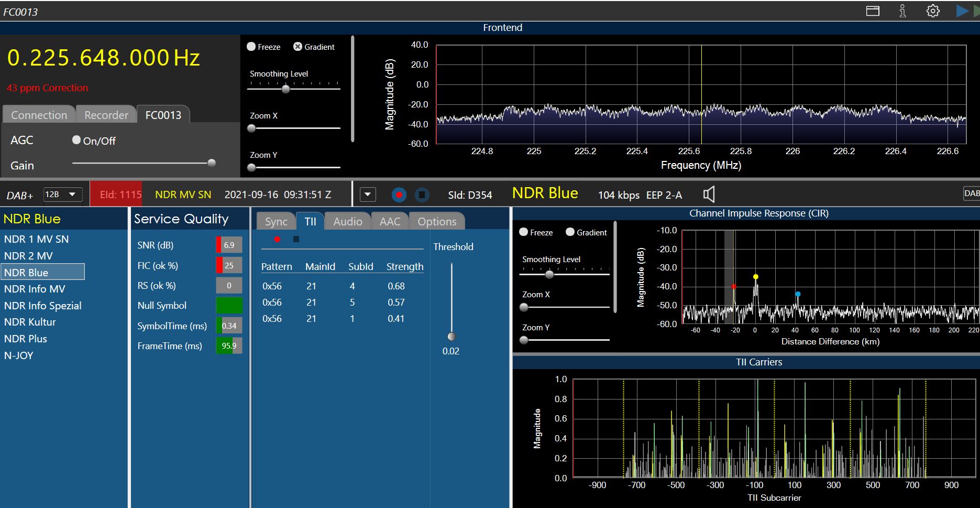Image resolution: width=980 pixels, height=508 pixels.
Task: Enable Gradient for the CIR plot
Action: pyautogui.click(x=570, y=232)
